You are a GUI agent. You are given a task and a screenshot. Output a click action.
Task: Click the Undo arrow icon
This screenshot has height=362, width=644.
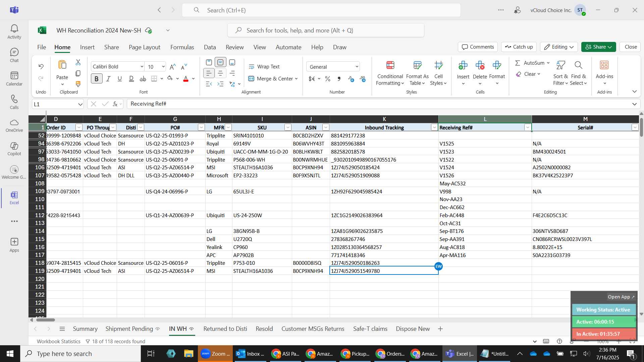coord(41,66)
